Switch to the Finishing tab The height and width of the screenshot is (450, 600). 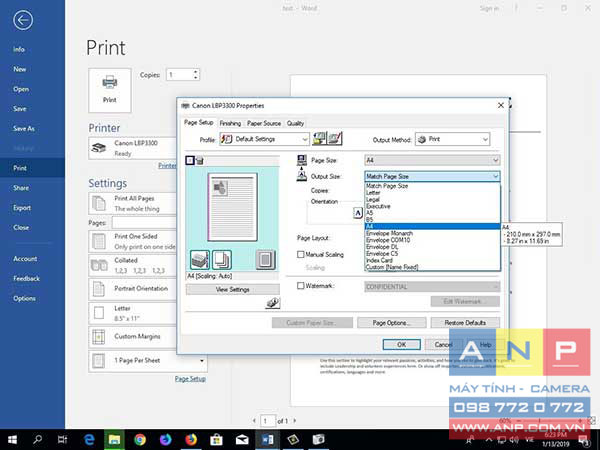pos(230,123)
